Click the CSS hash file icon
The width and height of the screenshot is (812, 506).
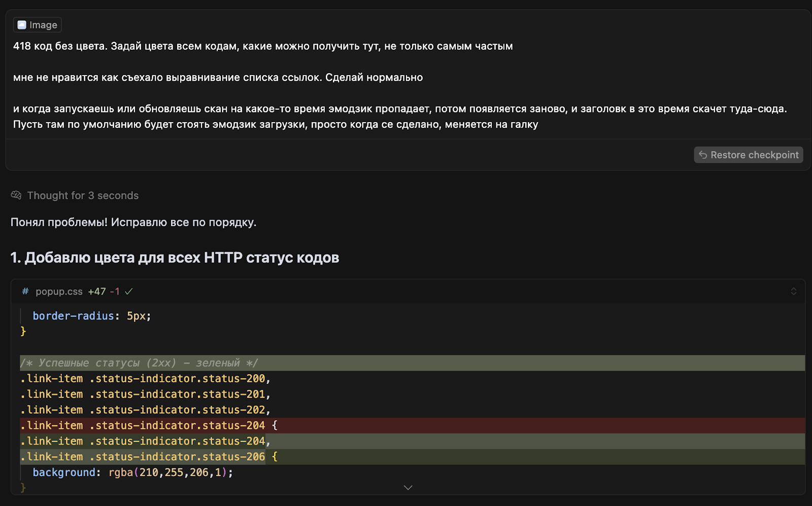click(25, 291)
